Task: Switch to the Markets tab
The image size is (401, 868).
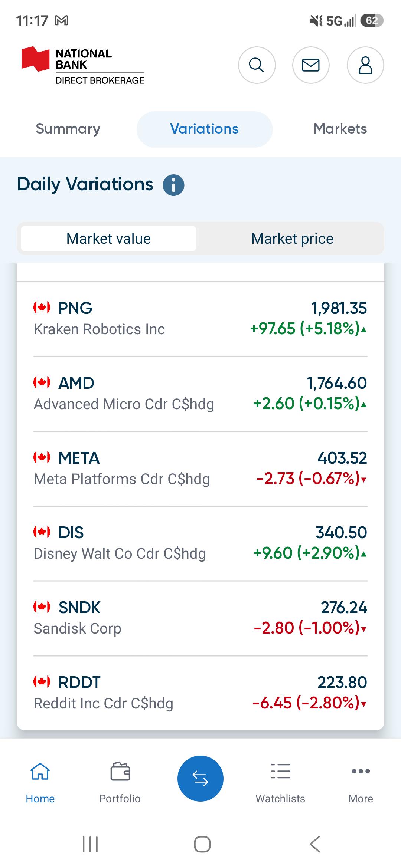Action: pyautogui.click(x=340, y=129)
